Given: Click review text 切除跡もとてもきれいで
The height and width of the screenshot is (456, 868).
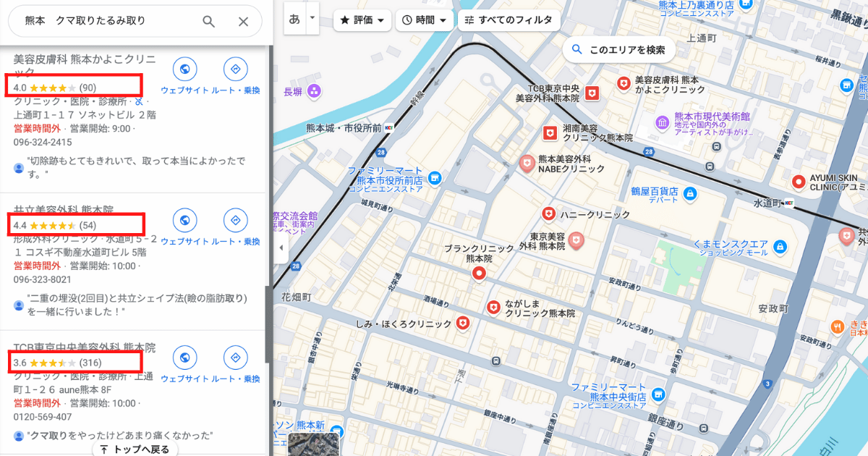Looking at the screenshot, I should pyautogui.click(x=137, y=167).
